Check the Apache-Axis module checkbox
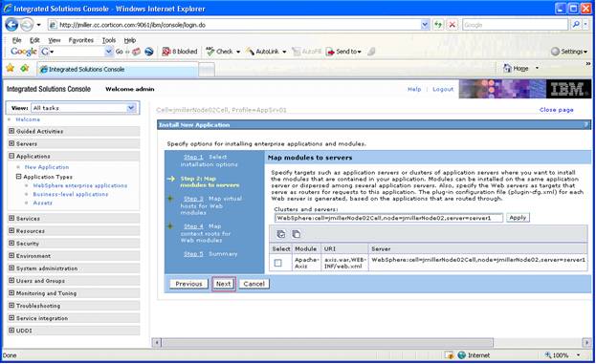Image resolution: width=596 pixels, height=364 pixels. click(x=278, y=263)
